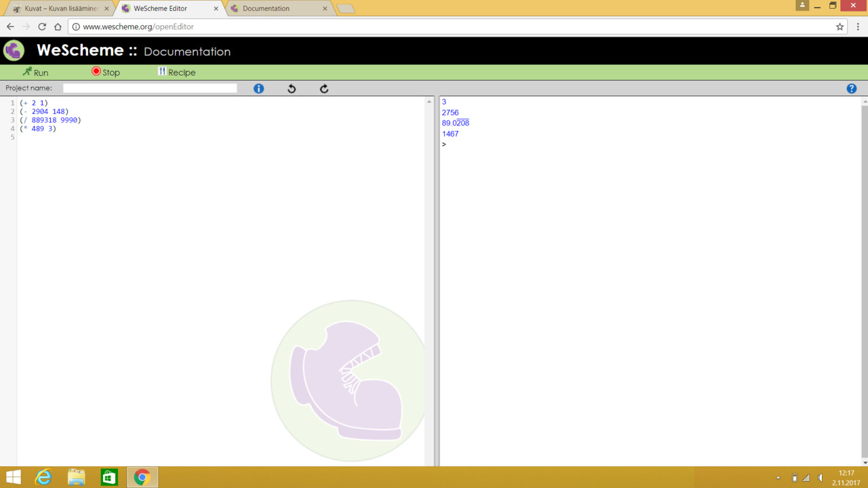
Task: Type in the Project name field
Action: [x=150, y=88]
